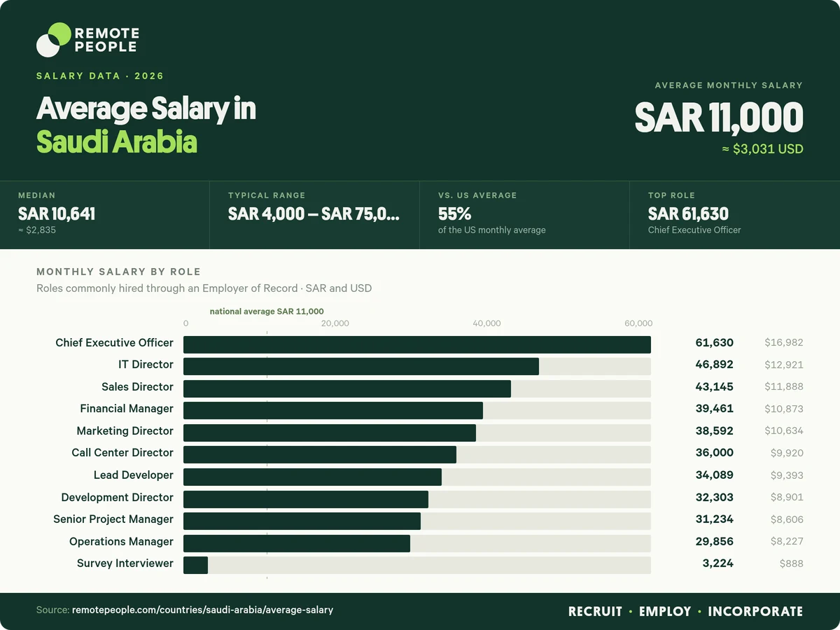
Task: Click the Survey Interviewer short bar
Action: (x=195, y=565)
